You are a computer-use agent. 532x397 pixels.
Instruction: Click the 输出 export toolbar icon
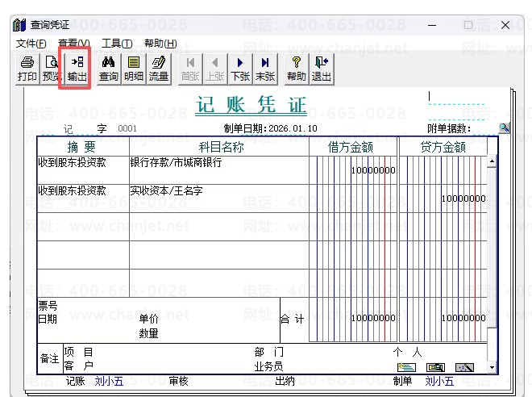tap(77, 69)
